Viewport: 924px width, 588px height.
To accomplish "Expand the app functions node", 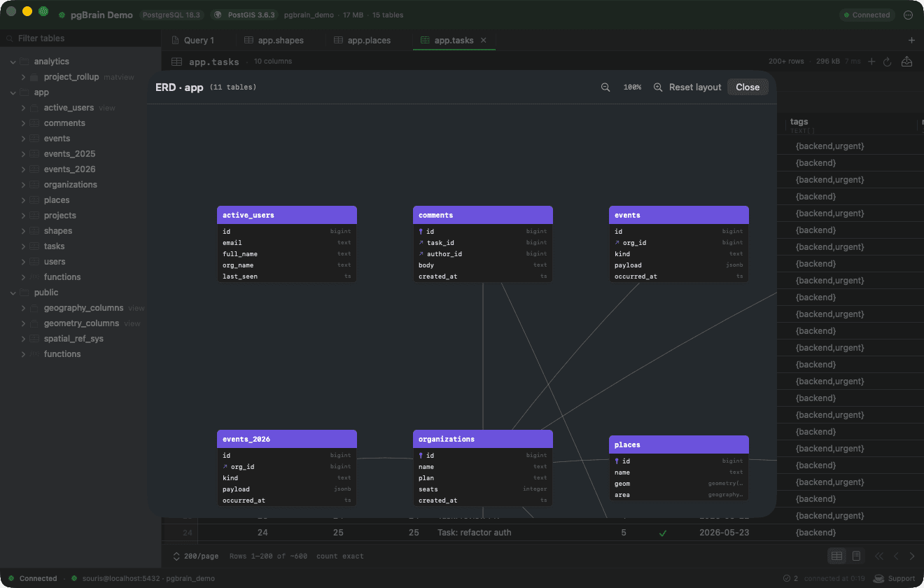I will coord(23,277).
